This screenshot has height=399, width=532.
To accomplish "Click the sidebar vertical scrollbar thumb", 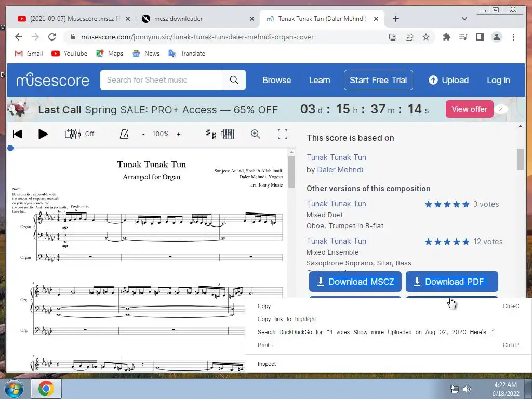I will (520, 159).
